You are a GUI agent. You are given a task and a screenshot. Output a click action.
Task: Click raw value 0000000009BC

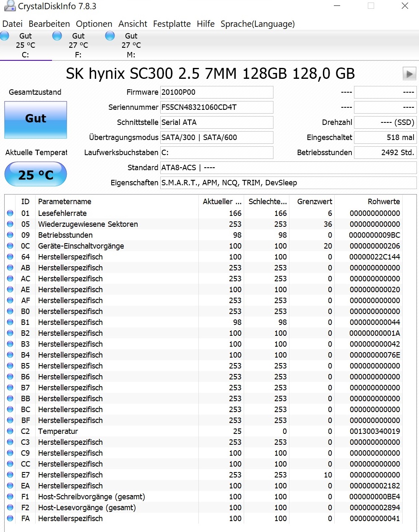click(375, 235)
